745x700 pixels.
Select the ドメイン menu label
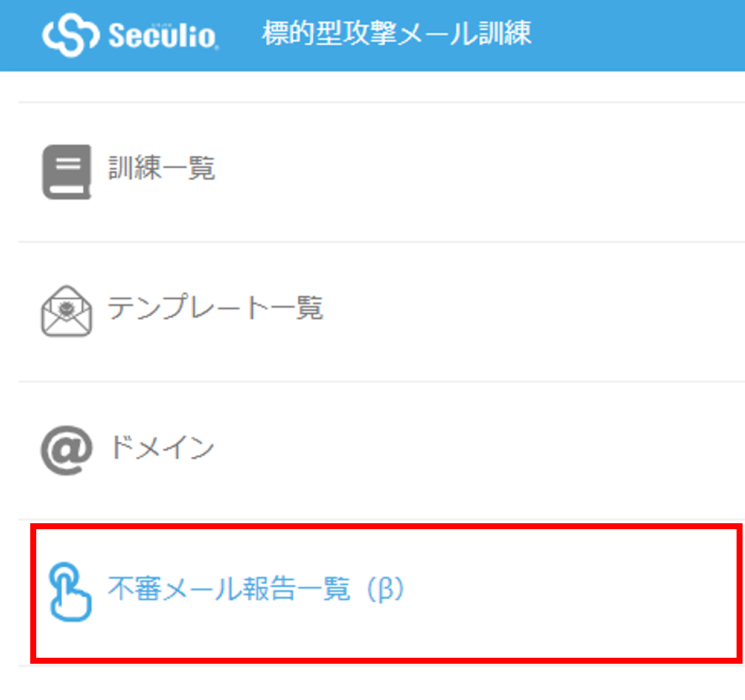[161, 447]
